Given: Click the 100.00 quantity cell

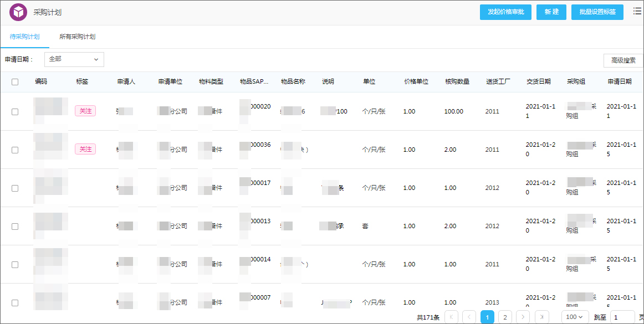Looking at the screenshot, I should point(453,111).
